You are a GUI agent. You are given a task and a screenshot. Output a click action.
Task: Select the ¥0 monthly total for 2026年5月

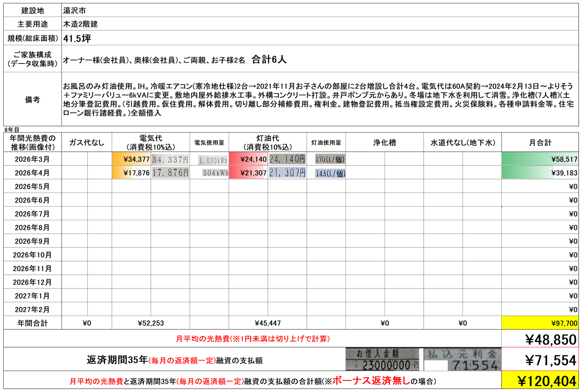point(540,187)
